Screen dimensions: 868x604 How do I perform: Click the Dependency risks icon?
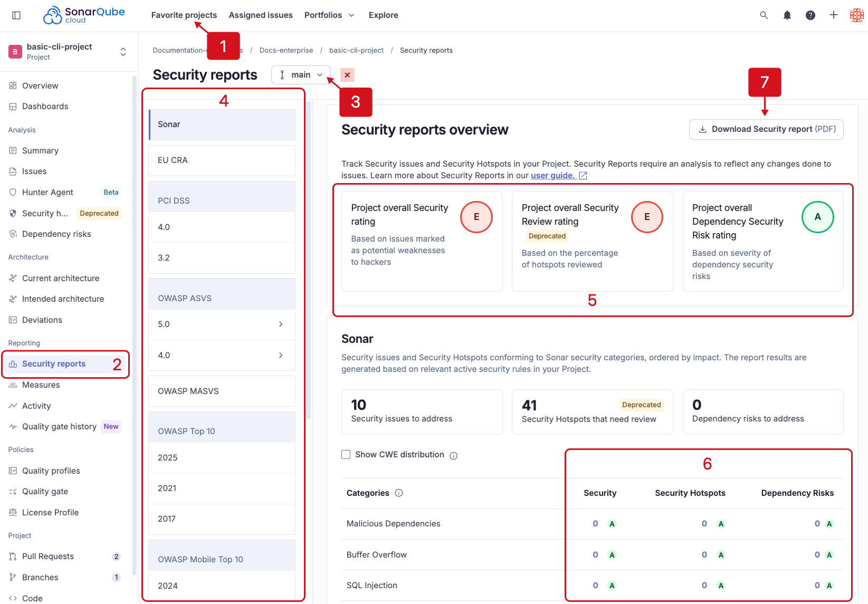(13, 234)
